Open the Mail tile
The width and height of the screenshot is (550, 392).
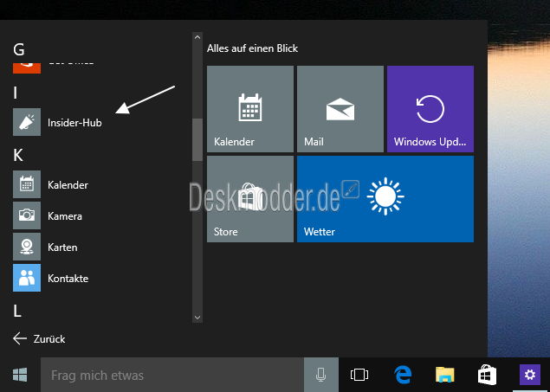pyautogui.click(x=340, y=109)
